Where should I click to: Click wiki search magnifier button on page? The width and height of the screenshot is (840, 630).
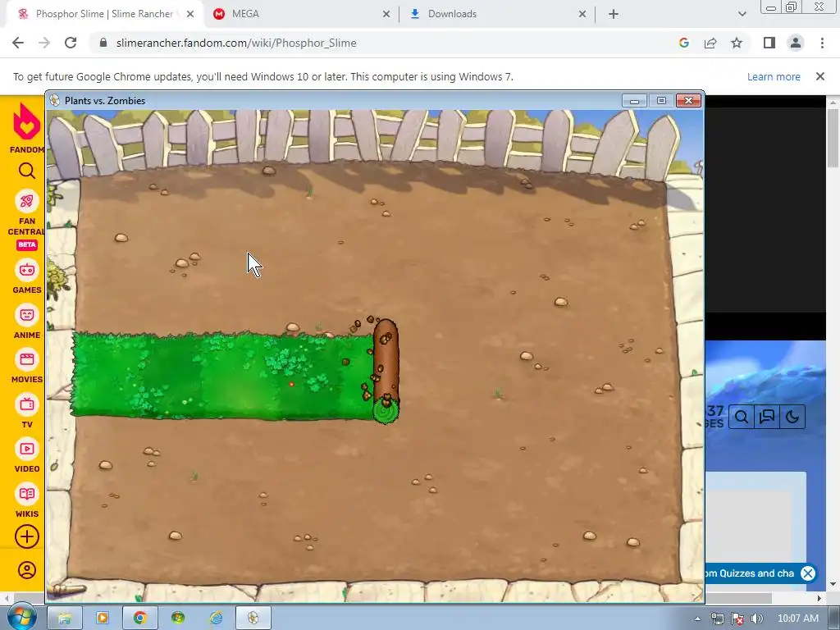click(x=742, y=417)
